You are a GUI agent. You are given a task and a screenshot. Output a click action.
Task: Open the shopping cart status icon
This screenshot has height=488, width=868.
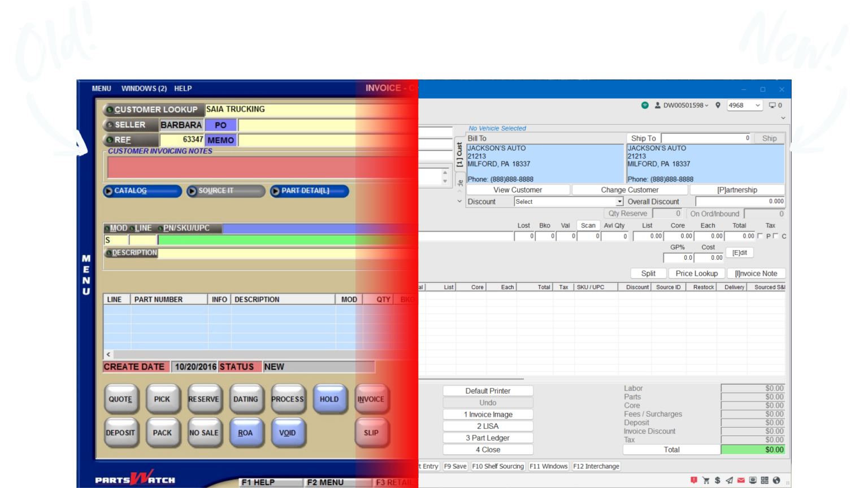pyautogui.click(x=706, y=480)
